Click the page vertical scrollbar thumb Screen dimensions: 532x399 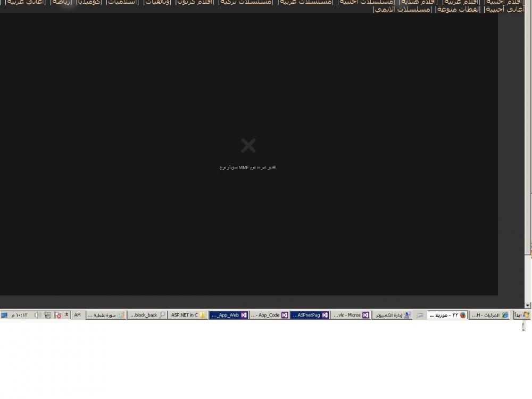point(528,127)
